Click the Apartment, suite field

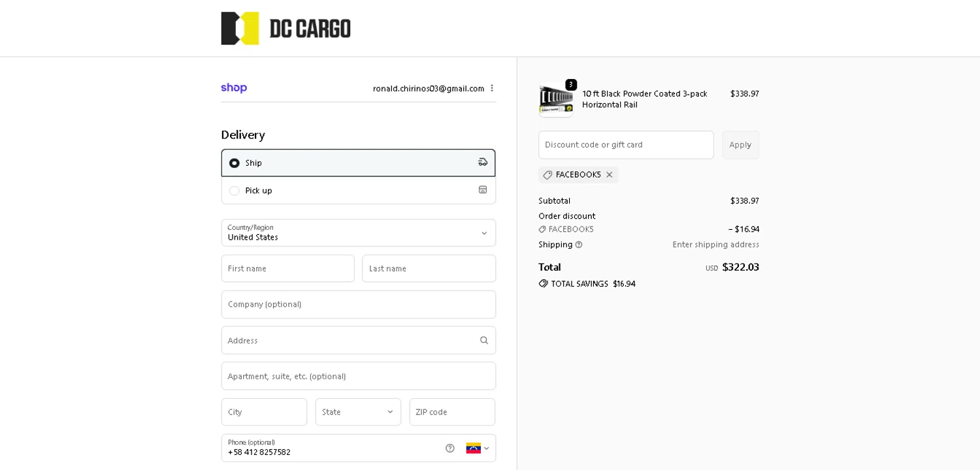[359, 376]
